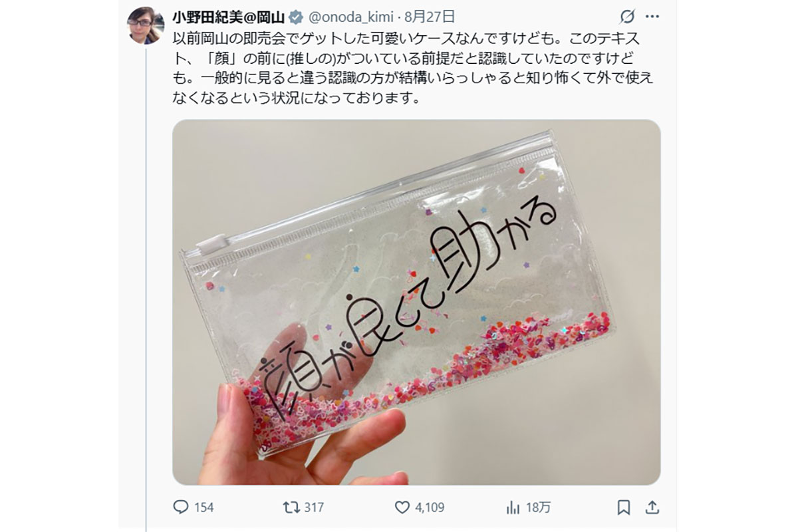The height and width of the screenshot is (532, 798).
Task: Open the three-dot more options menu
Action: [653, 17]
